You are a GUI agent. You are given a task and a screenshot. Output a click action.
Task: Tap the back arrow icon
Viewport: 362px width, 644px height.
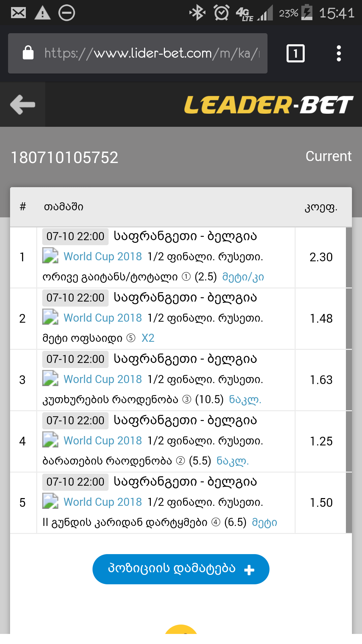click(x=22, y=105)
